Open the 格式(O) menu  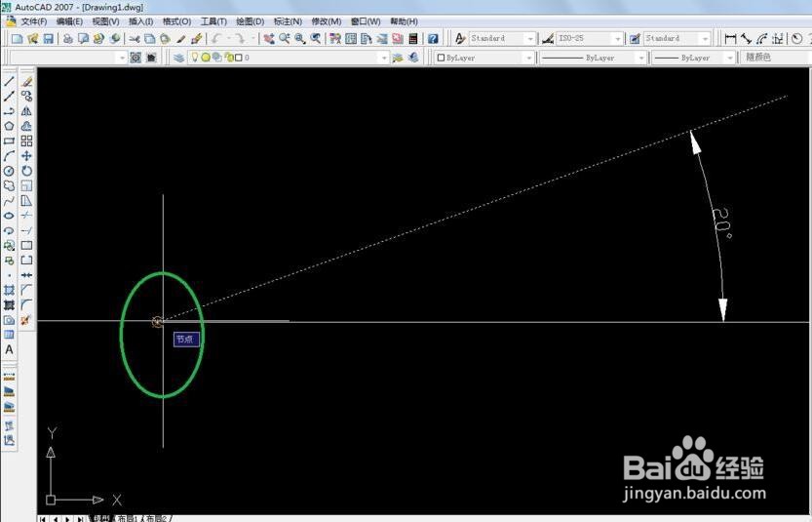(177, 21)
